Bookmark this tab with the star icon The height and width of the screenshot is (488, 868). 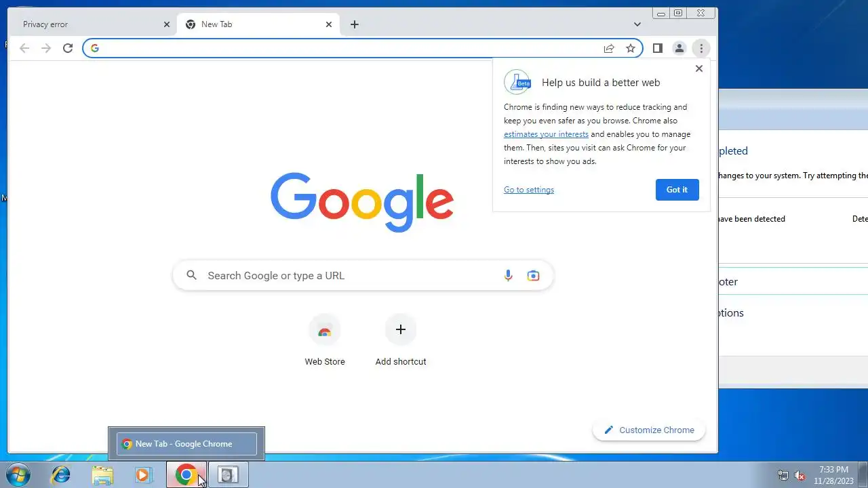[631, 48]
